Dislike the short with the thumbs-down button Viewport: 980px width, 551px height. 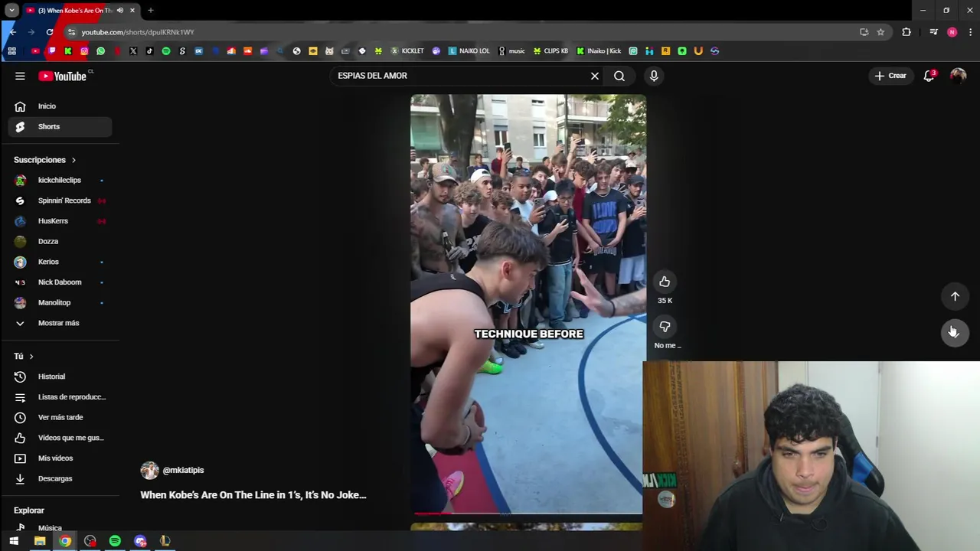[665, 327]
